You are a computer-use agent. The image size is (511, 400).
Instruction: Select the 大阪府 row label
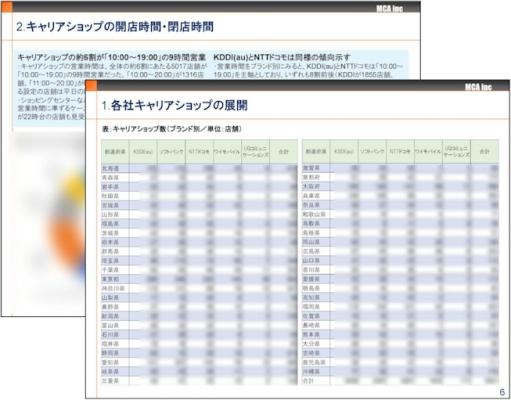coord(311,186)
